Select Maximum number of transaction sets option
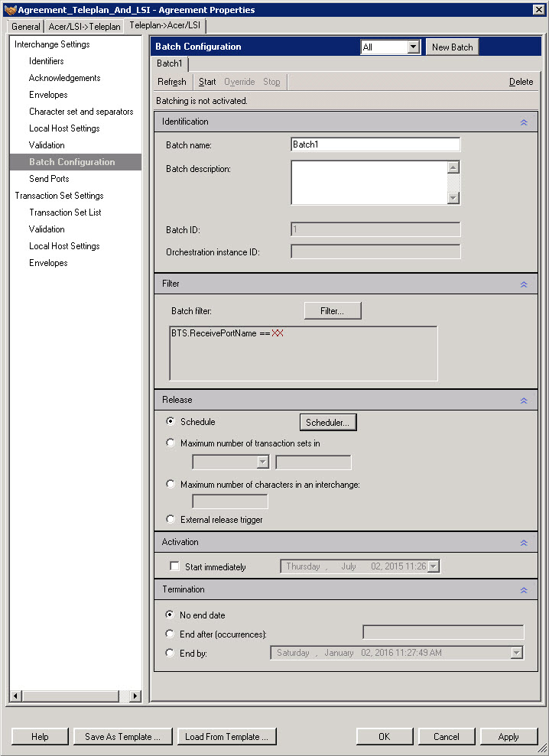Screen dimensions: 549x756 coord(170,443)
